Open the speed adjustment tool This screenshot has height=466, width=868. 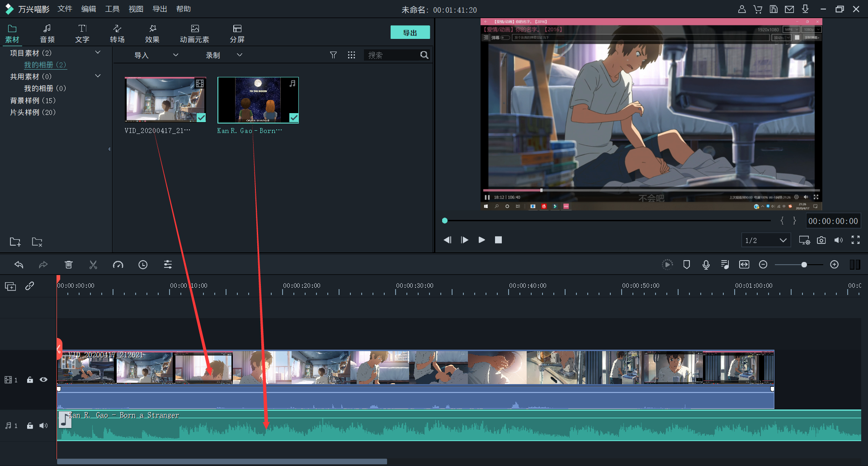tap(118, 265)
